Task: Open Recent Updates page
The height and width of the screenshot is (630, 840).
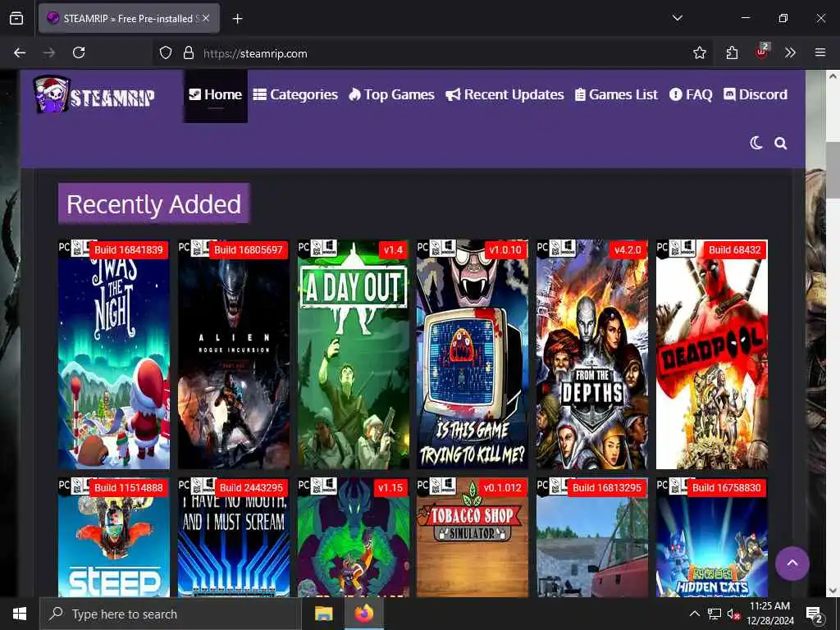Action: coord(504,95)
